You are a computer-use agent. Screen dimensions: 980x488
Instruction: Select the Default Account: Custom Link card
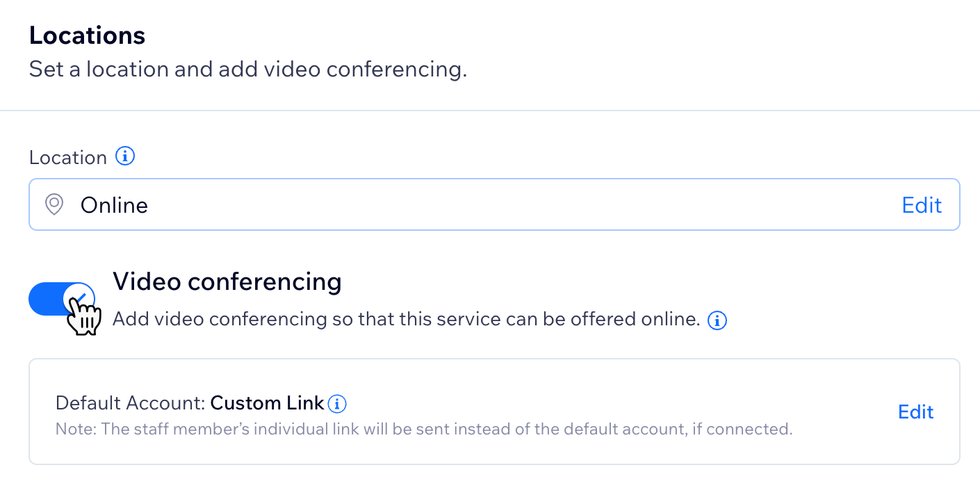click(x=487, y=412)
